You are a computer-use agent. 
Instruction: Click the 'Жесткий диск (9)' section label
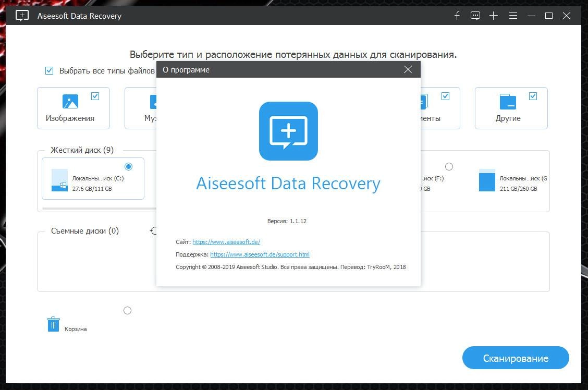pos(82,150)
